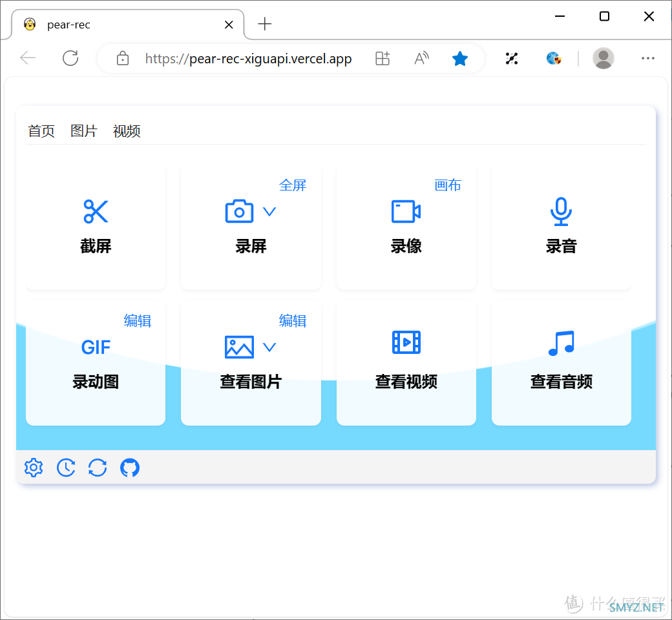Open the GitHub icon link
Viewport: 672px width, 620px height.
[x=130, y=468]
